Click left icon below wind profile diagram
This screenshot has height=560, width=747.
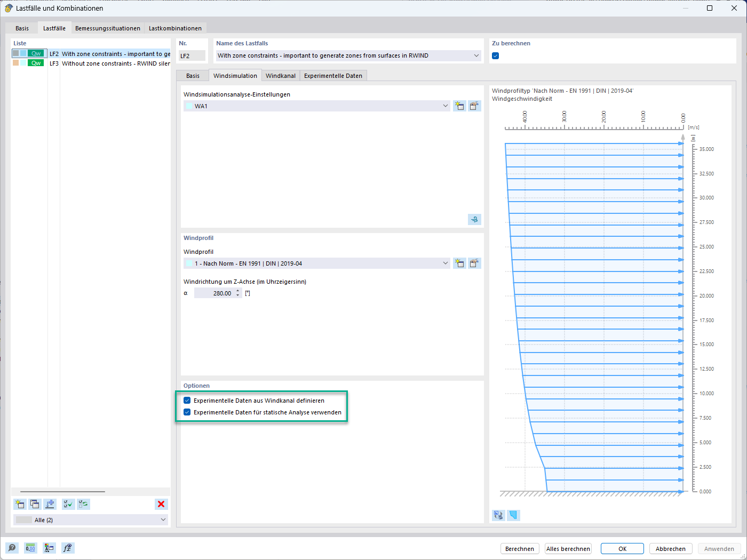(498, 515)
